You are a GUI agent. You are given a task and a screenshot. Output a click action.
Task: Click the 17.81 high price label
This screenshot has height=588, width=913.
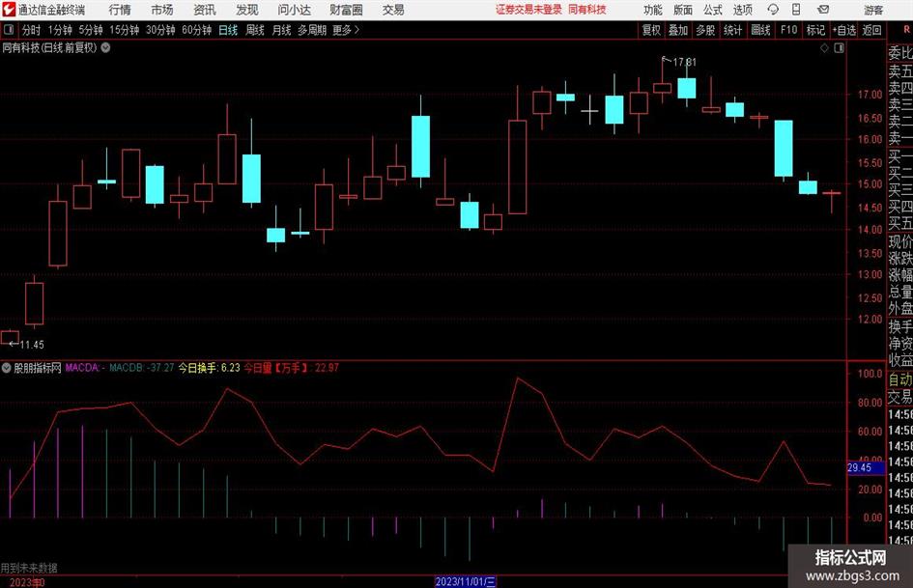pos(685,62)
